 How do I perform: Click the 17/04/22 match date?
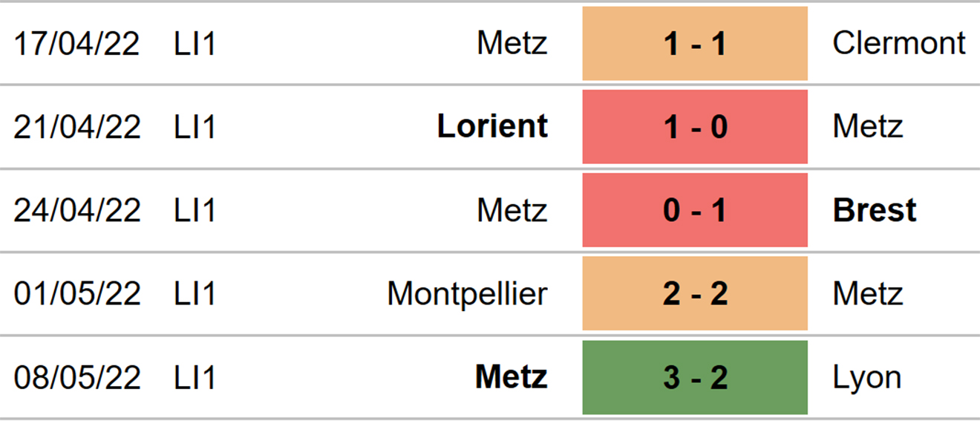tap(77, 44)
